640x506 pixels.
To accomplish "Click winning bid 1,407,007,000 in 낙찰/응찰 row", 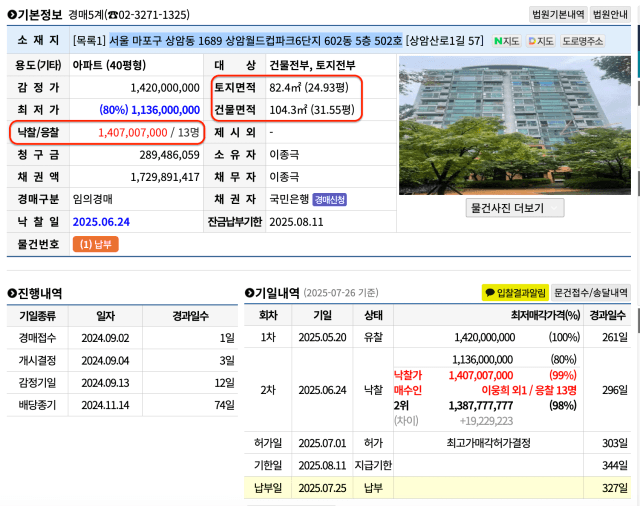I will coord(133,132).
